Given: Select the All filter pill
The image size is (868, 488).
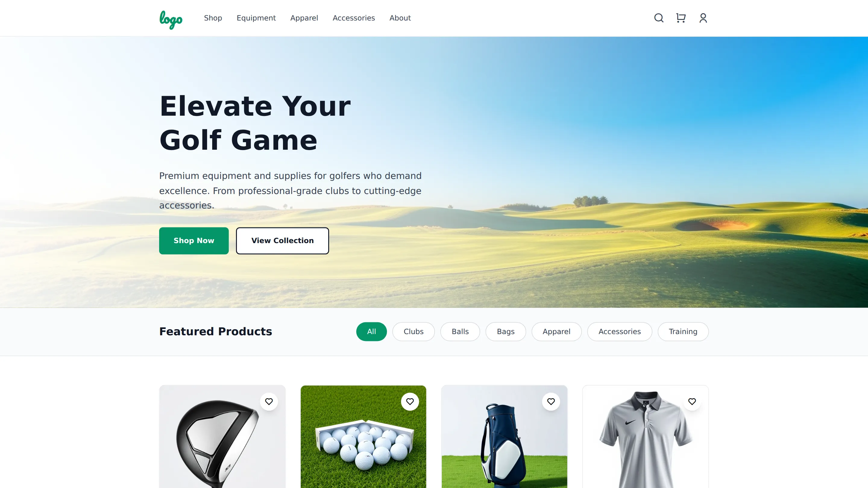Looking at the screenshot, I should click(371, 331).
